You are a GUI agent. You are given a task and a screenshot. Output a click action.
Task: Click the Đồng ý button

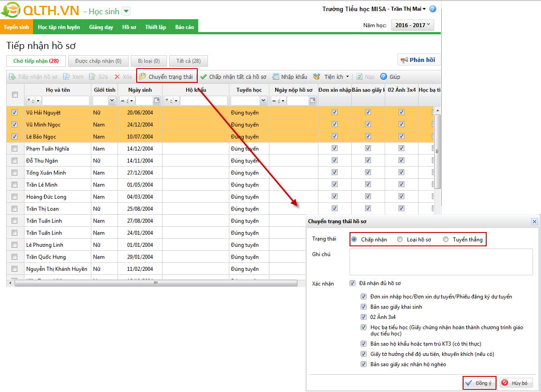click(479, 383)
